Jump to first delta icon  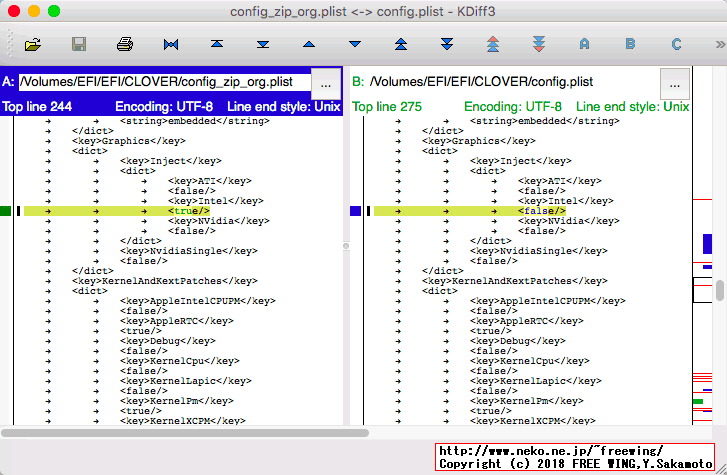(217, 44)
